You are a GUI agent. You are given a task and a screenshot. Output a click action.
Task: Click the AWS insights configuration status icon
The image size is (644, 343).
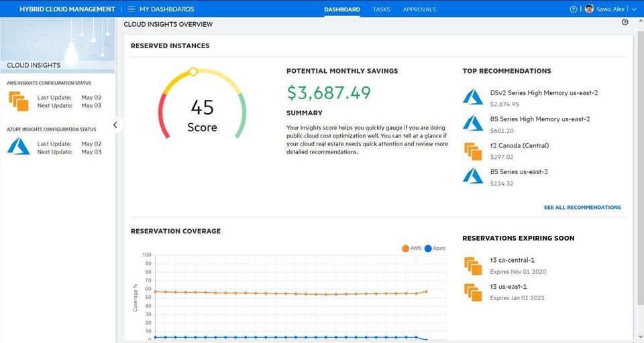pyautogui.click(x=19, y=102)
